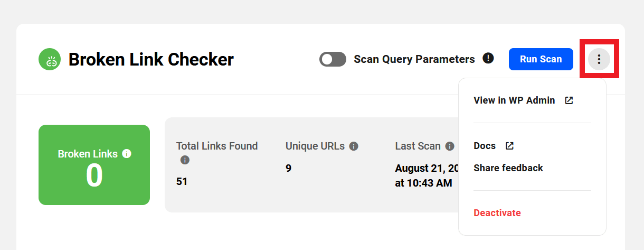Screen dimensions: 644x250
Task: Open the three-dot options menu
Action: pos(599,59)
